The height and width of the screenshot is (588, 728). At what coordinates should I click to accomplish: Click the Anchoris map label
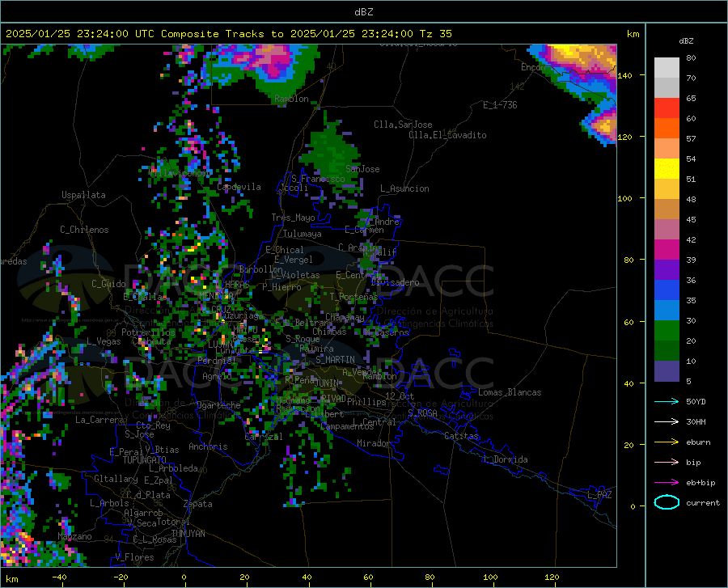[x=208, y=447]
